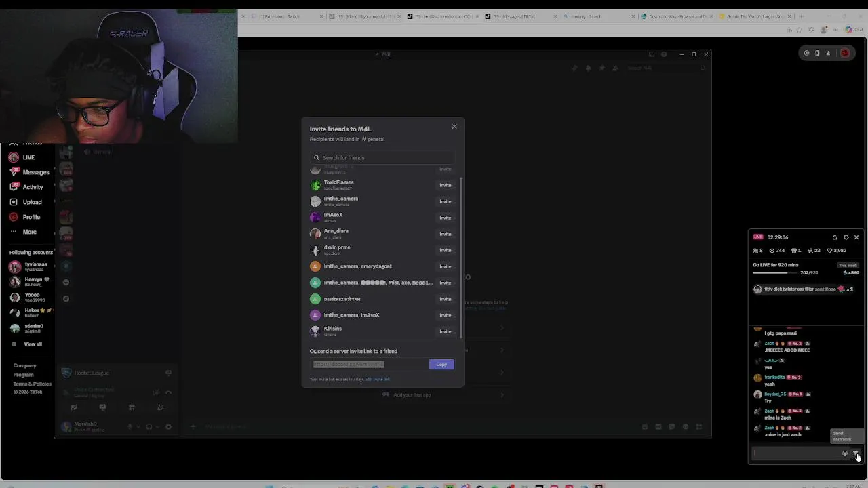This screenshot has height=488, width=868.
Task: Click the red record button in floating toolbar
Action: point(844,53)
